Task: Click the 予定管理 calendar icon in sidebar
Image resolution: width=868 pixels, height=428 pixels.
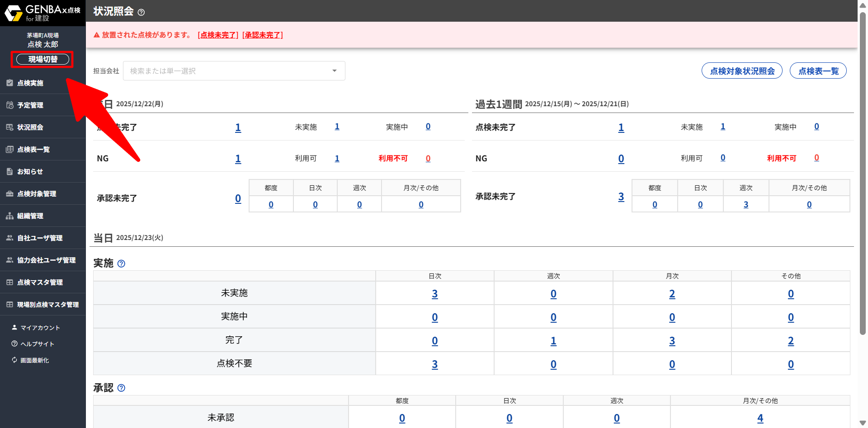Action: coord(9,105)
